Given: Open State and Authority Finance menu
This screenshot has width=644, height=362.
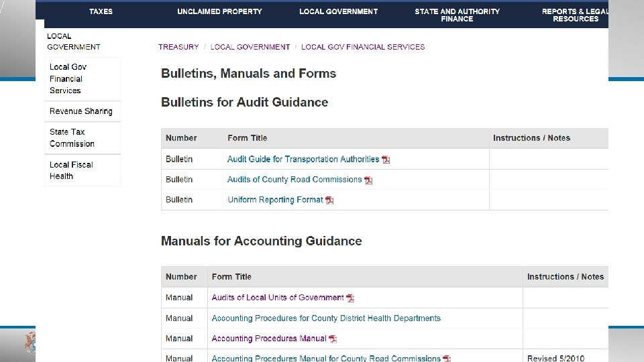Looking at the screenshot, I should coord(457,15).
